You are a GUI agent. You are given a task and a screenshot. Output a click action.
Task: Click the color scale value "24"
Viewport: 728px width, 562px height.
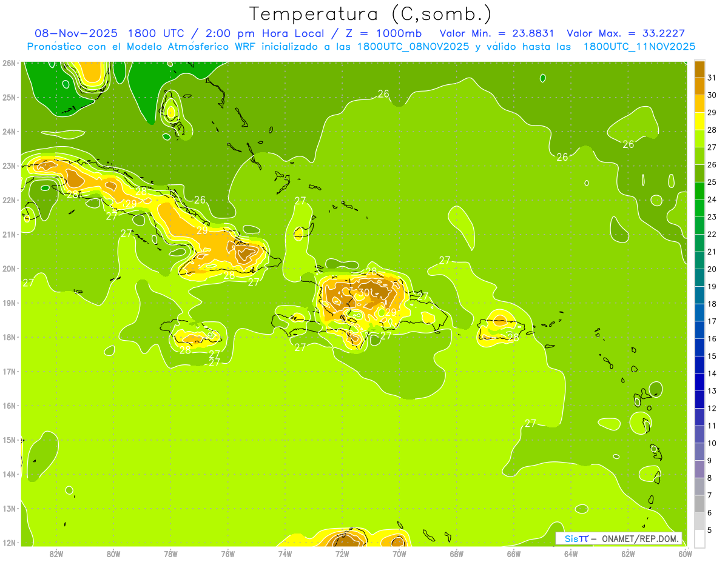(x=712, y=199)
